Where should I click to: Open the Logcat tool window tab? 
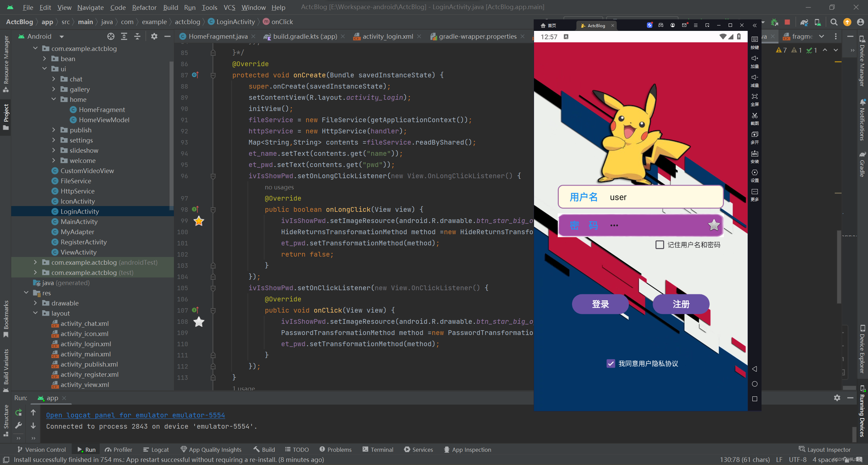pyautogui.click(x=156, y=450)
